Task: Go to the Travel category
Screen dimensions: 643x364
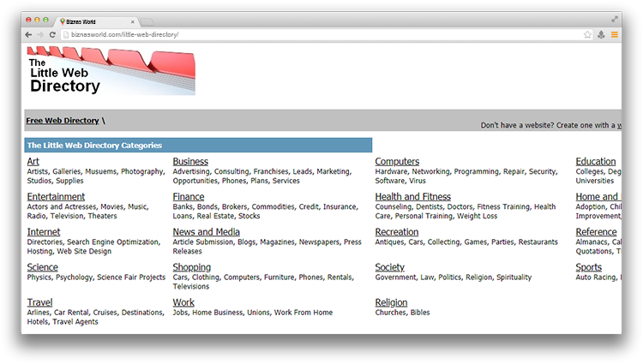Action: point(39,302)
